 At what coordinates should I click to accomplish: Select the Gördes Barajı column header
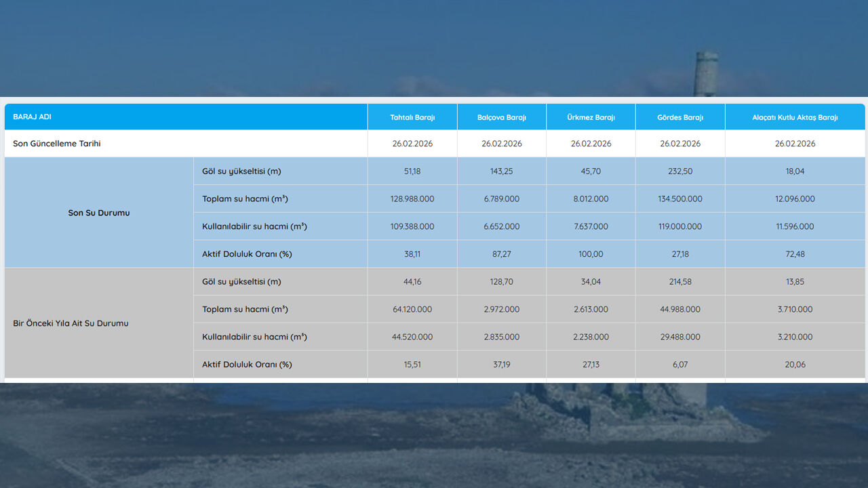tap(680, 117)
